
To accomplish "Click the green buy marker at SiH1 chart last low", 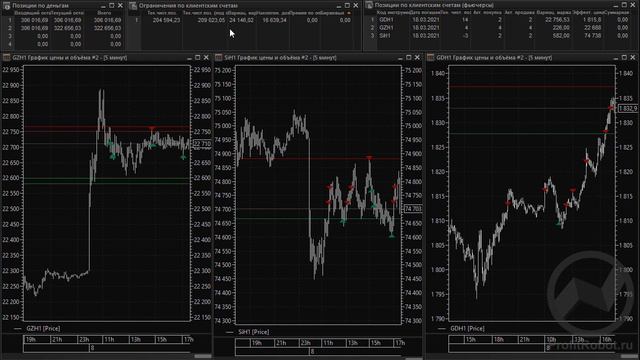I will pos(392,236).
